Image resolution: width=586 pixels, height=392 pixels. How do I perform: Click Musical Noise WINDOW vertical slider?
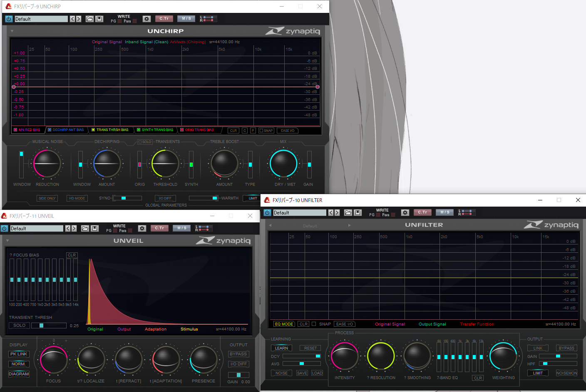tap(22, 164)
